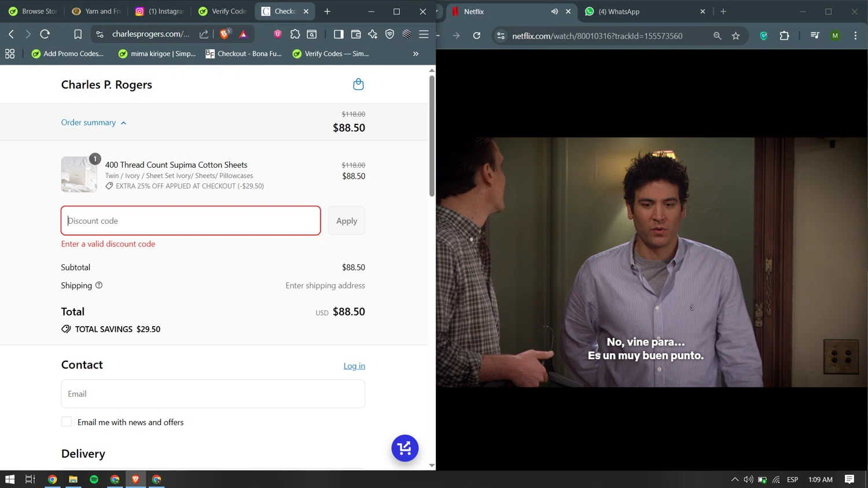Open Netflix zoom magnifier in address bar
Viewport: 868px width, 488px height.
click(x=718, y=36)
